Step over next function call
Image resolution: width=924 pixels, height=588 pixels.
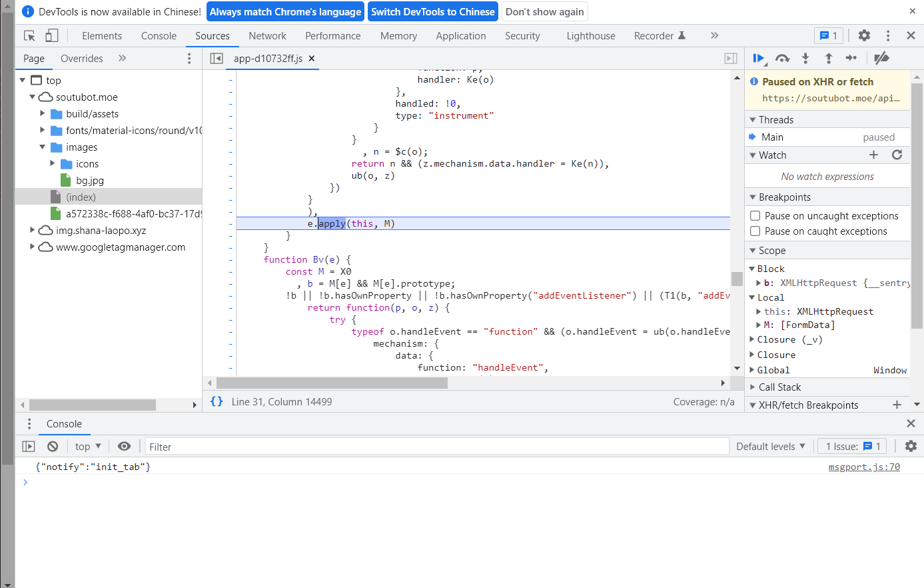click(x=782, y=59)
